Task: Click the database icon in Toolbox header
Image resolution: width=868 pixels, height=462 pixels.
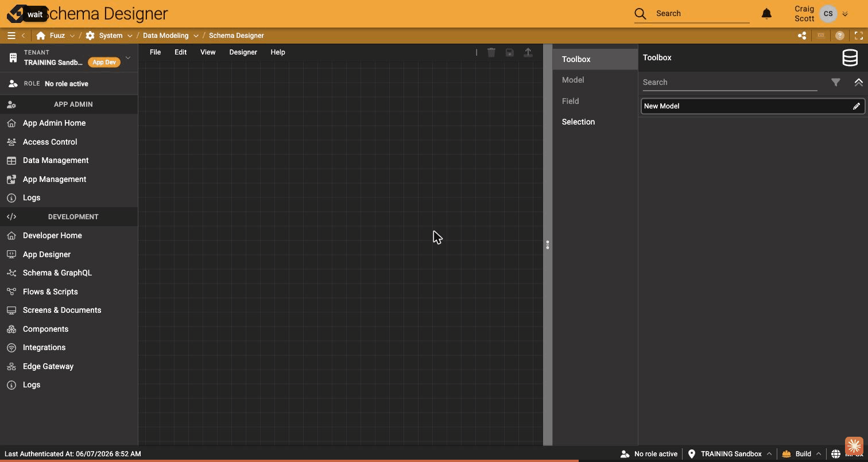Action: coord(850,57)
